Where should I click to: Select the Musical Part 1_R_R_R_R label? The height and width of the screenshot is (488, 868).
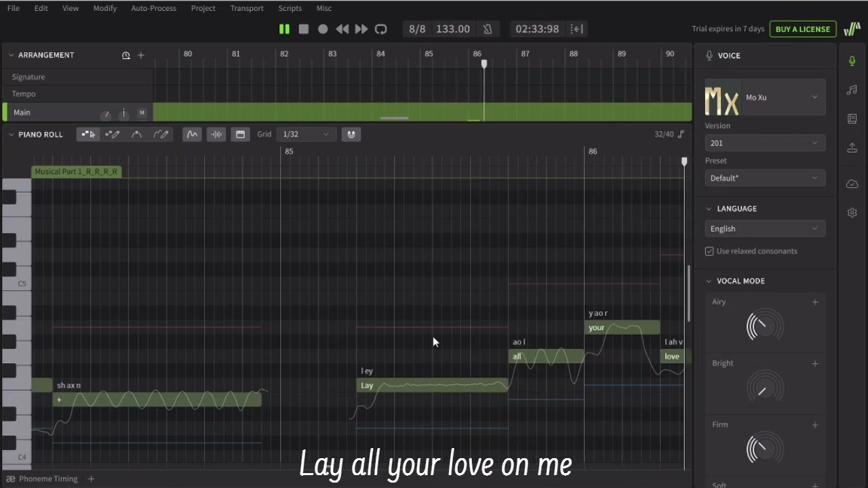coord(77,171)
